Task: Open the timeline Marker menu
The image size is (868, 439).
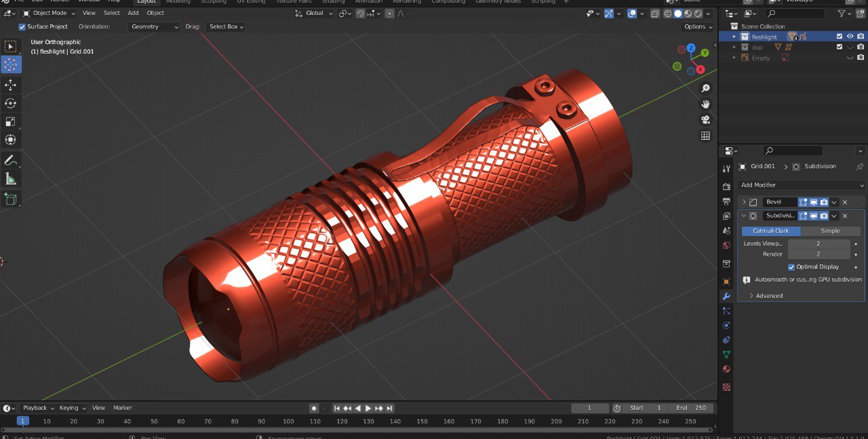Action: point(122,408)
